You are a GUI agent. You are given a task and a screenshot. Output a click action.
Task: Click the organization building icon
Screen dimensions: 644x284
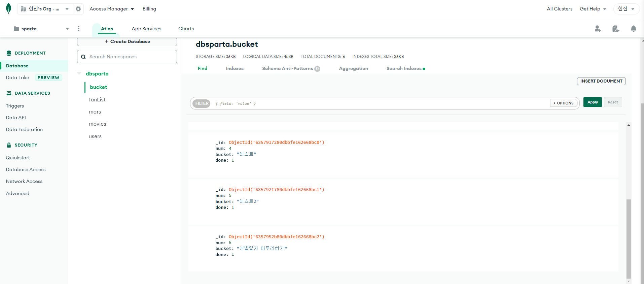pyautogui.click(x=24, y=9)
